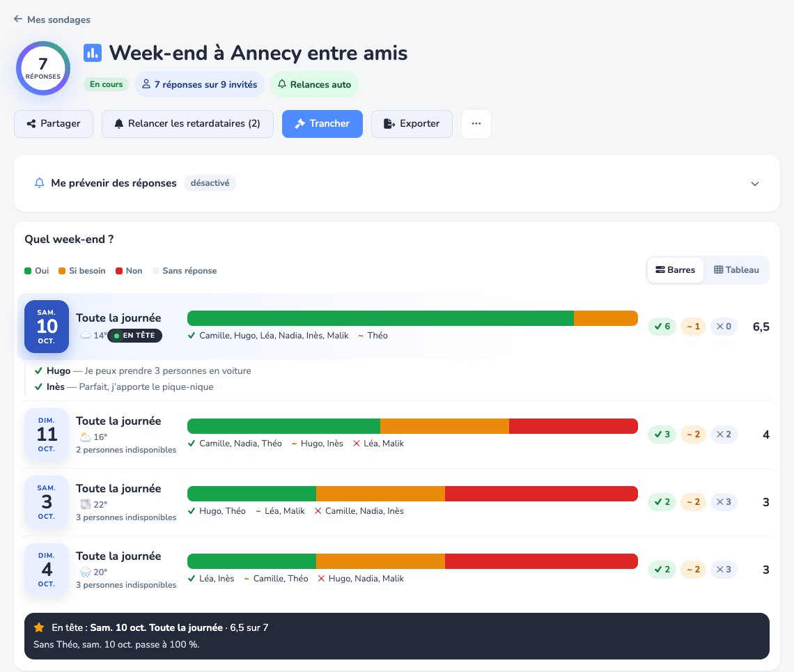The image size is (794, 672).
Task: Click the rain weather icon next to 20°
Action: 86,572
